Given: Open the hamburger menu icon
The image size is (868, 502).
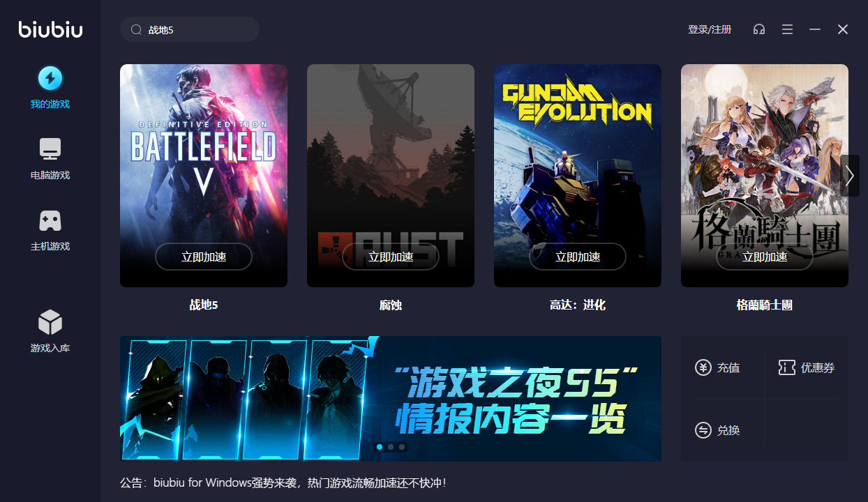Looking at the screenshot, I should pos(787,29).
